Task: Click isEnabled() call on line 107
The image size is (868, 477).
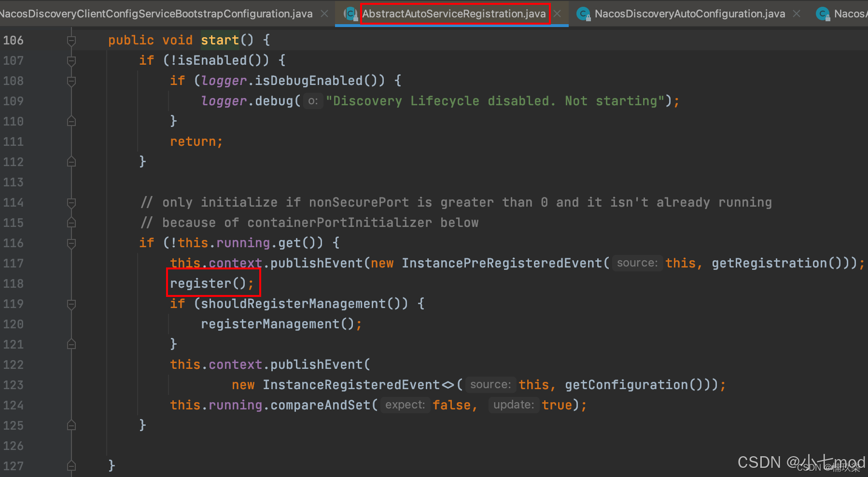Action: [220, 60]
